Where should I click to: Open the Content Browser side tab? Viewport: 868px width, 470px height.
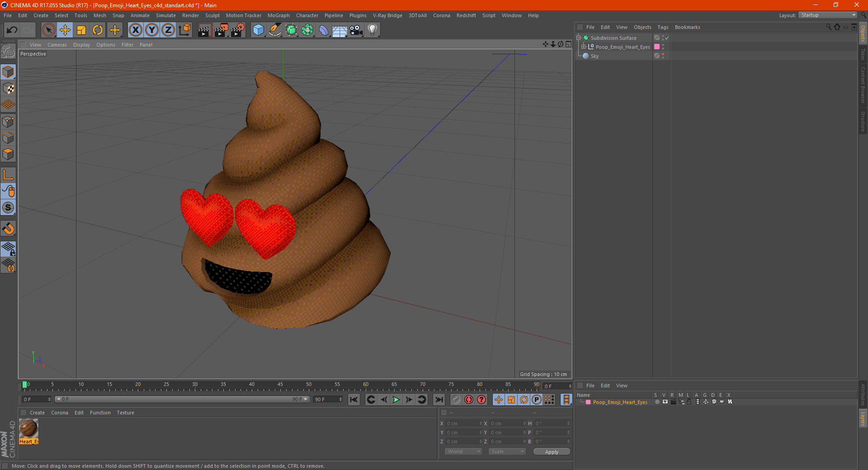click(x=863, y=85)
